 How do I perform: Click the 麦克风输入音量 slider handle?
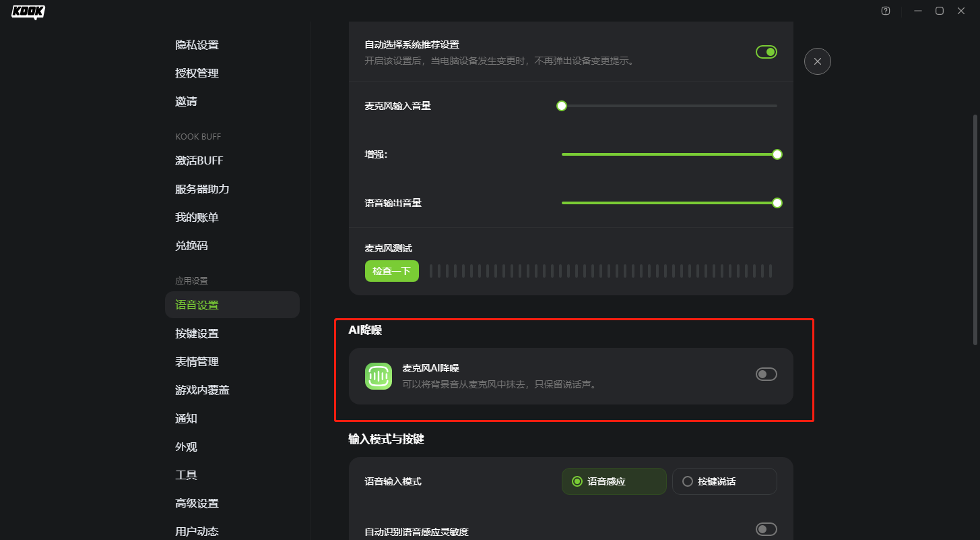[x=562, y=106]
